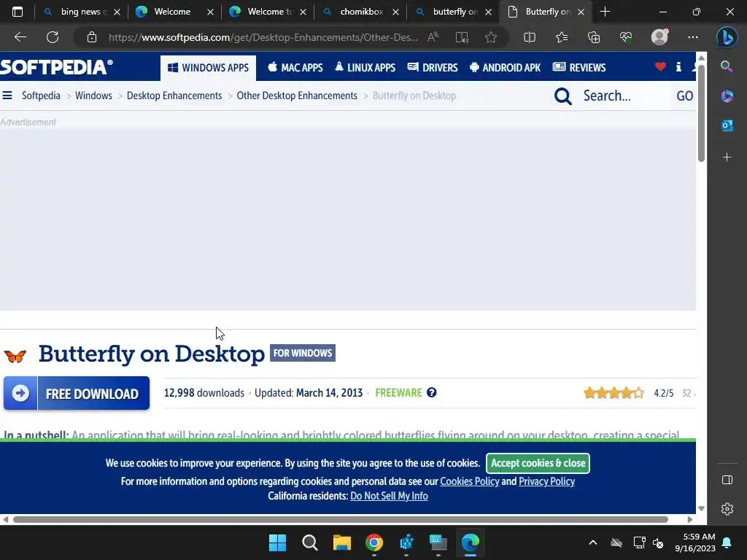Click the freeware help question mark
The width and height of the screenshot is (747, 560).
pos(432,393)
